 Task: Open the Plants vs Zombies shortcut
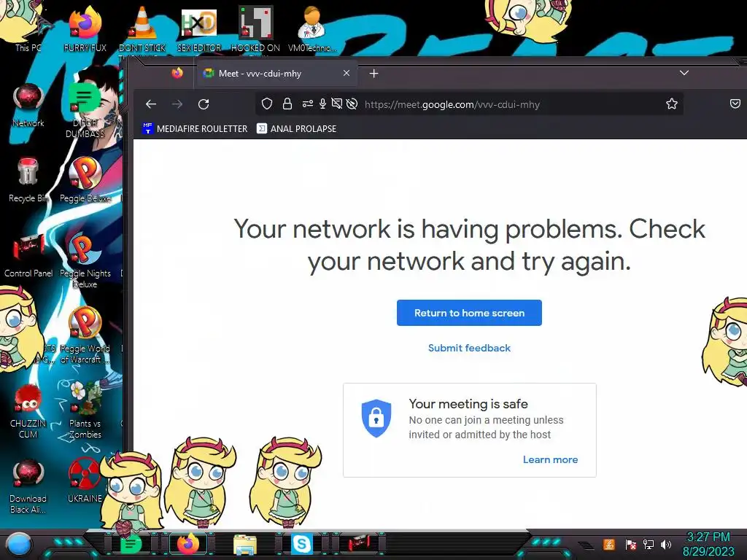[85, 410]
